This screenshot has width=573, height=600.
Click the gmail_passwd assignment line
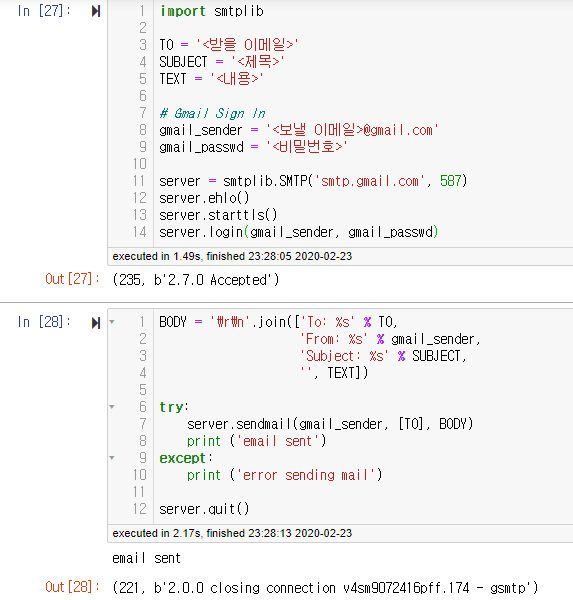(253, 147)
